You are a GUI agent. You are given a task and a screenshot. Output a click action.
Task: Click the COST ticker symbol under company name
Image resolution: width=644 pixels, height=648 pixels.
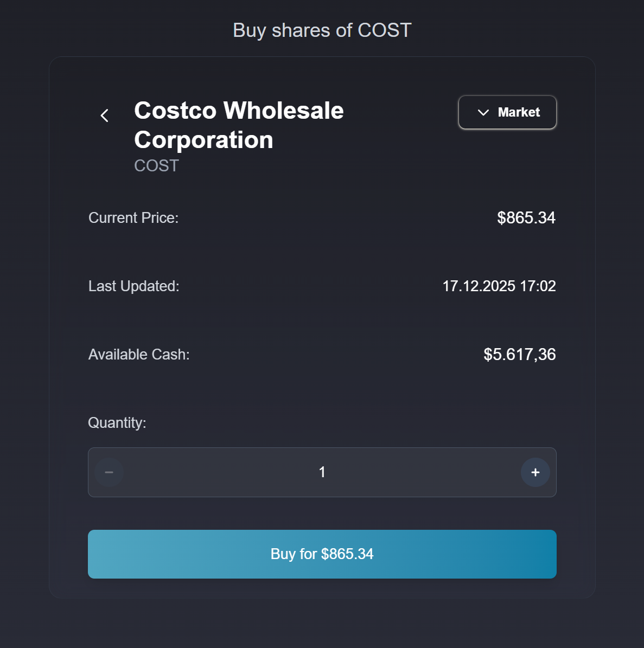click(156, 165)
